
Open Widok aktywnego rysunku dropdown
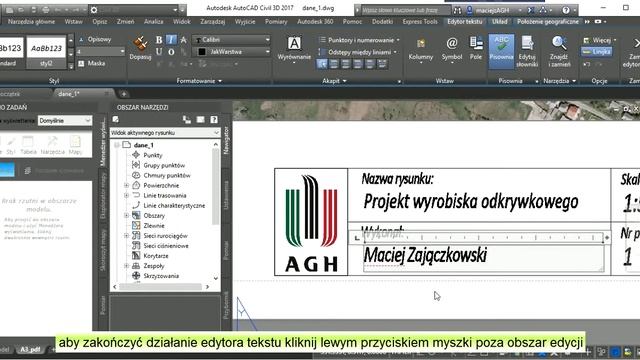click(x=165, y=133)
